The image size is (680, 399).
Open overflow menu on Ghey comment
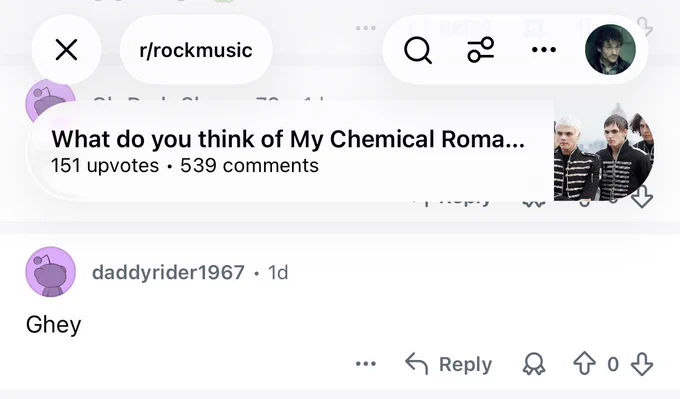(x=366, y=364)
